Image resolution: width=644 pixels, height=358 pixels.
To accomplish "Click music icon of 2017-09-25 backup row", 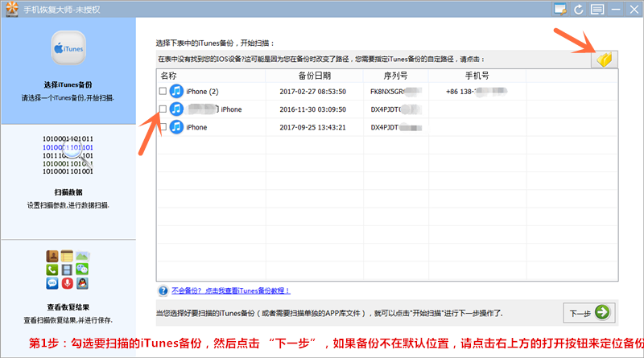I will pos(176,127).
